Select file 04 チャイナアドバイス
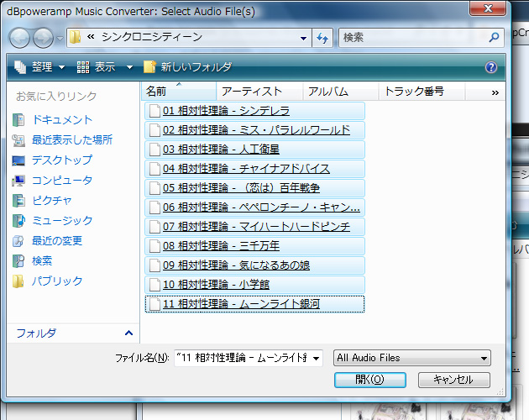The image size is (529, 420). coord(254,169)
